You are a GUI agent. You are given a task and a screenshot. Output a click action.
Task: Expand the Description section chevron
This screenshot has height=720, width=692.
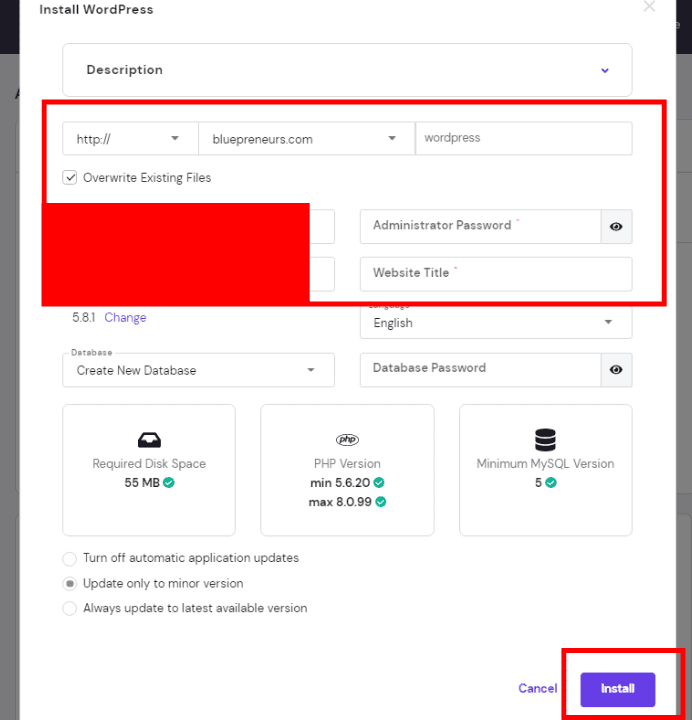(x=605, y=70)
